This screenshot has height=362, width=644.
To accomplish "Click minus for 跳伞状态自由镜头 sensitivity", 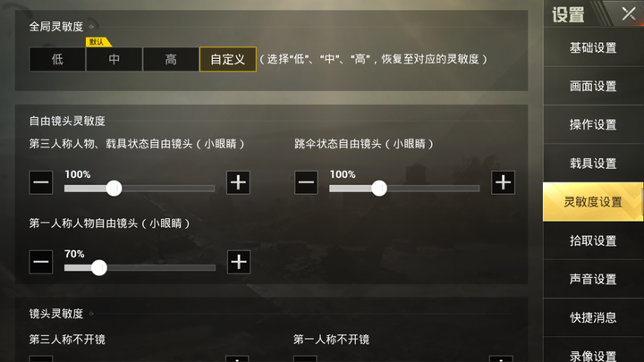I will pyautogui.click(x=306, y=182).
